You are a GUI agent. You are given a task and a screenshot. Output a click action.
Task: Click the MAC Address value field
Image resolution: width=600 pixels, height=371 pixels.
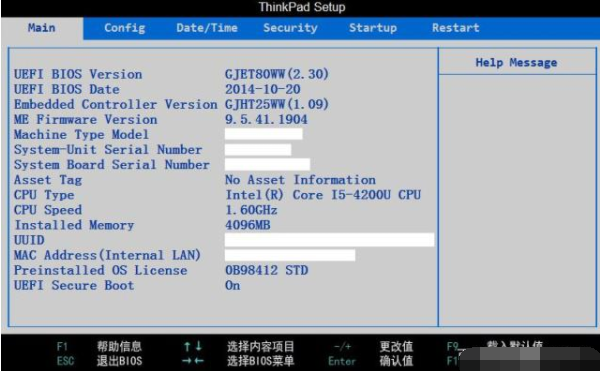[290, 255]
